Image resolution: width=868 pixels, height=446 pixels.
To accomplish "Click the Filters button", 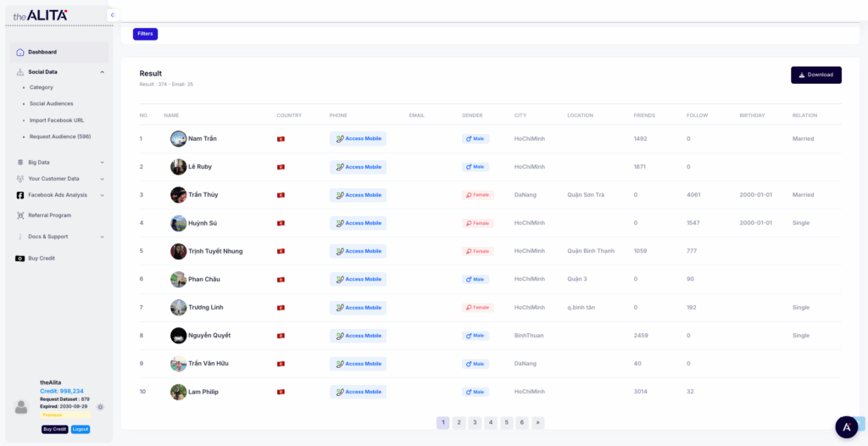I will [x=145, y=34].
